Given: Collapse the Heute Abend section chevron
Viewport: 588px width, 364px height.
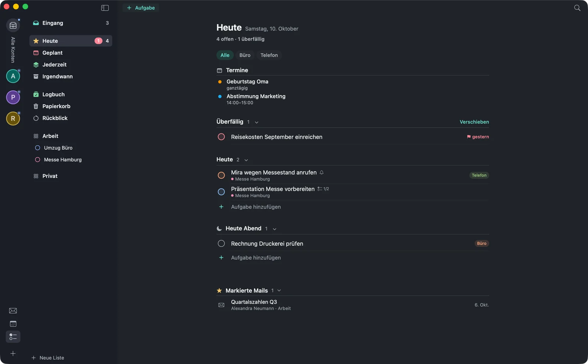Looking at the screenshot, I should coord(275,229).
